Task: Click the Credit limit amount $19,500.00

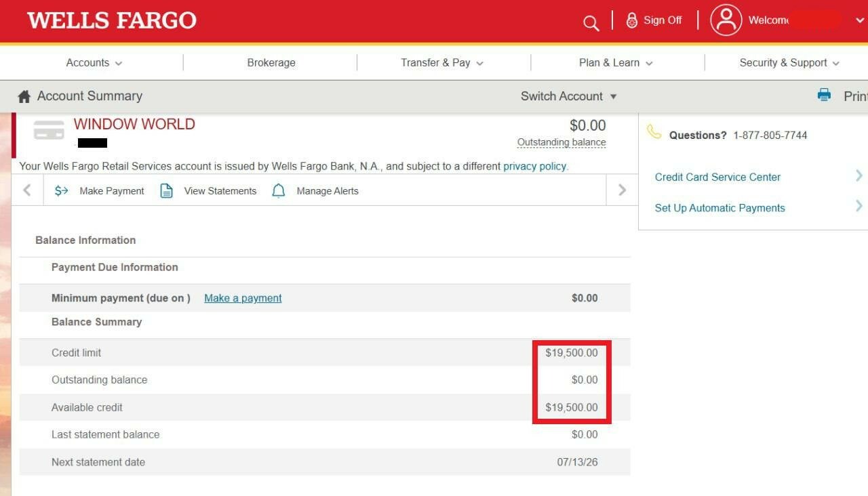Action: coord(572,352)
